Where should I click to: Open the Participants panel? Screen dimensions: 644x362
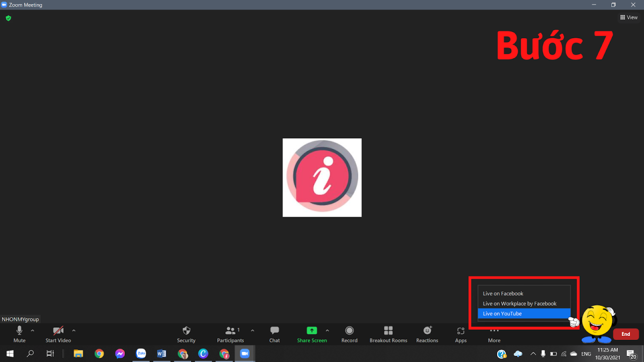tap(230, 333)
